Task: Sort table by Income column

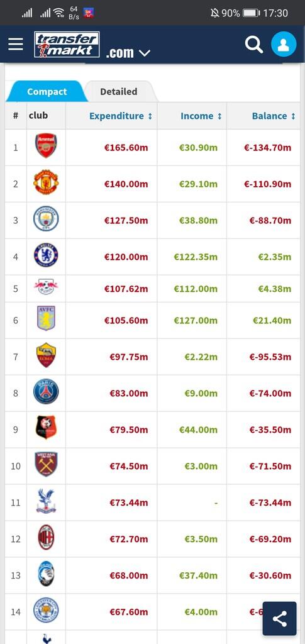Action: pos(201,116)
